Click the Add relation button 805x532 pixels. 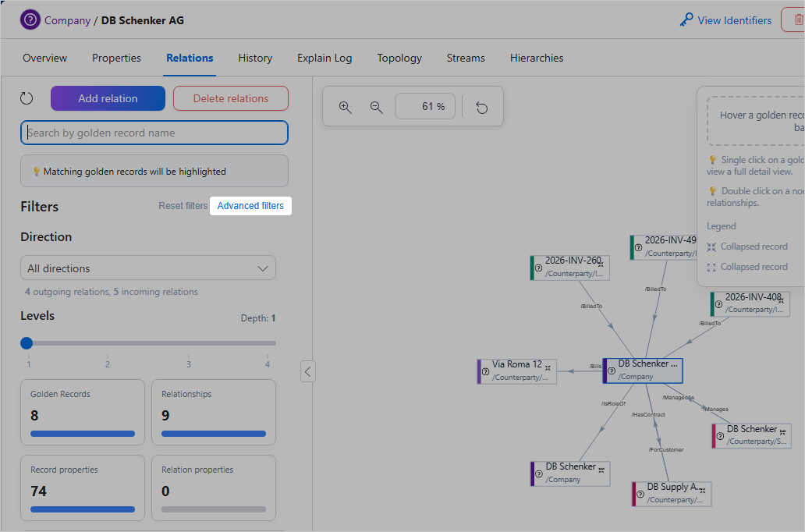tap(108, 98)
